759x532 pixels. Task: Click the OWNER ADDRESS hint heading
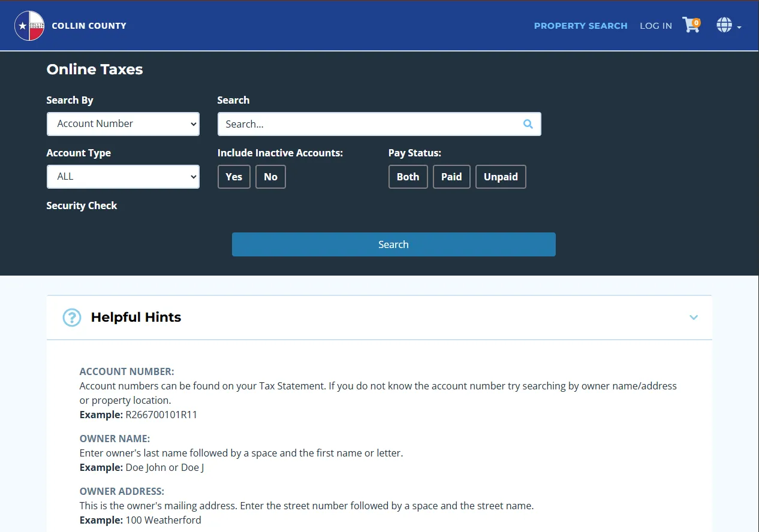(x=122, y=491)
